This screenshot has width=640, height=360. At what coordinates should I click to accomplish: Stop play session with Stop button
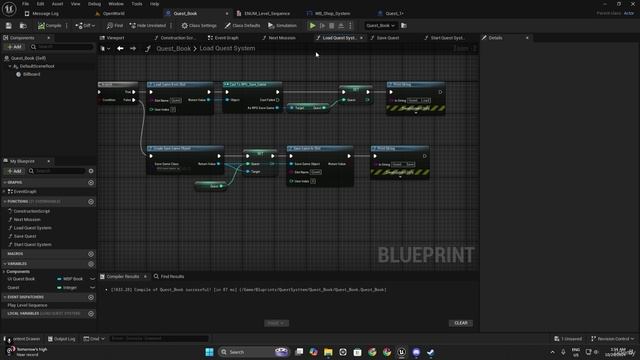(332, 26)
